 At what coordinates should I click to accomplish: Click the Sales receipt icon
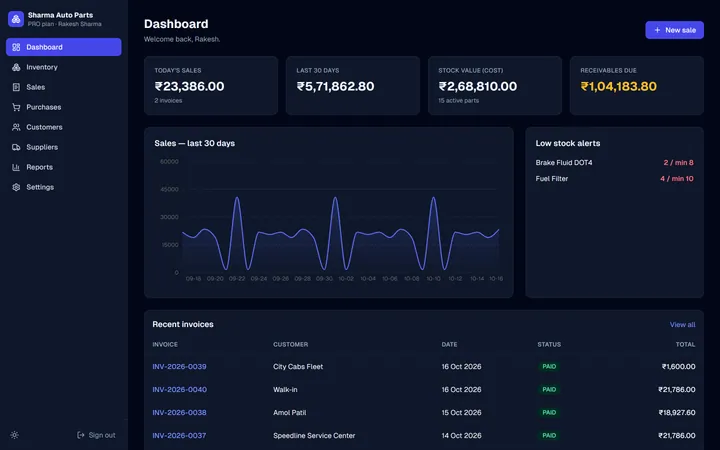tap(16, 87)
